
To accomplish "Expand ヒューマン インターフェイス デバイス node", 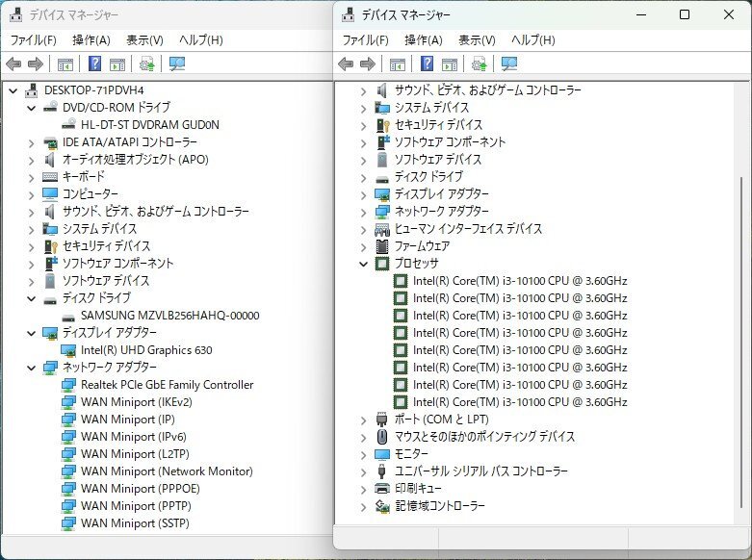I will pyautogui.click(x=364, y=229).
